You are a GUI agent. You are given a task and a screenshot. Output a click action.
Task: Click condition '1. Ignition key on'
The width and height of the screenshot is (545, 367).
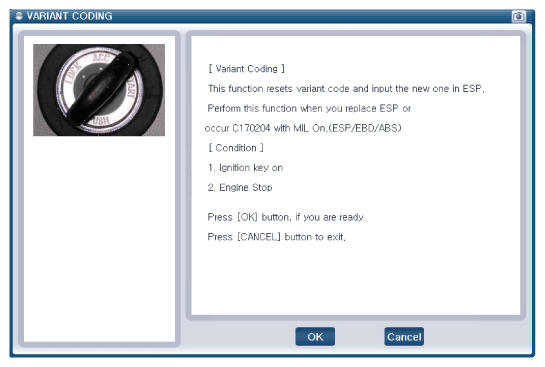click(x=245, y=168)
